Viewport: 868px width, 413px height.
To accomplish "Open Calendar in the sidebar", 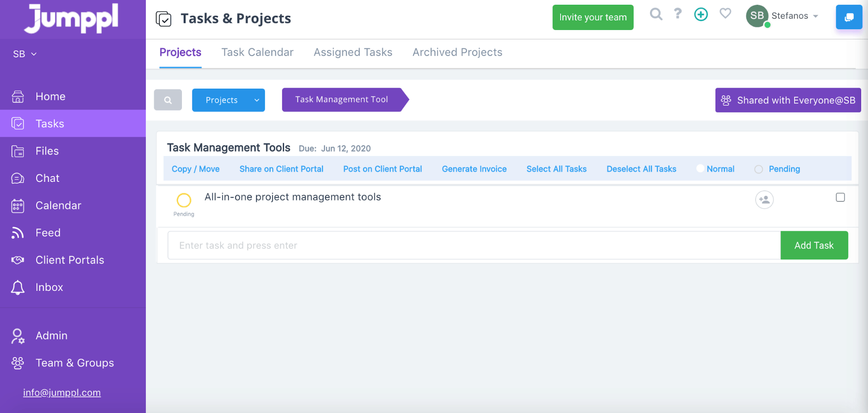I will (73, 205).
